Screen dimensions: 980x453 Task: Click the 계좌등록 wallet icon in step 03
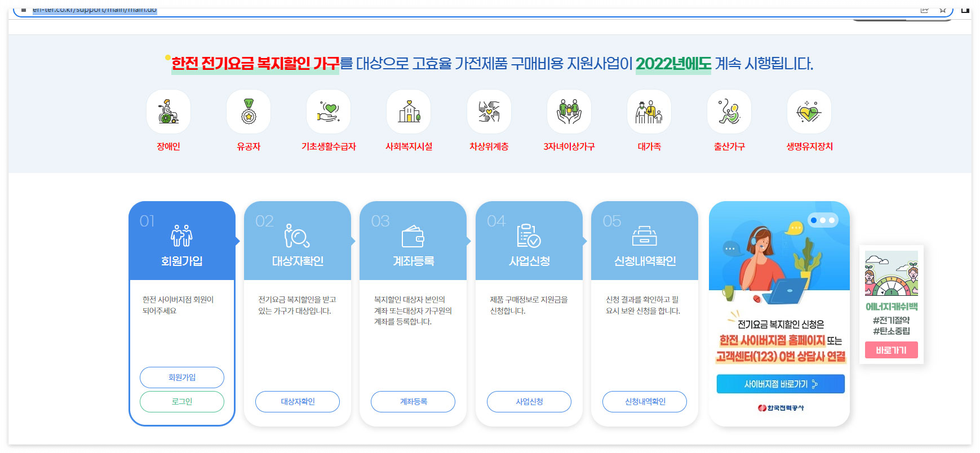[x=413, y=236]
